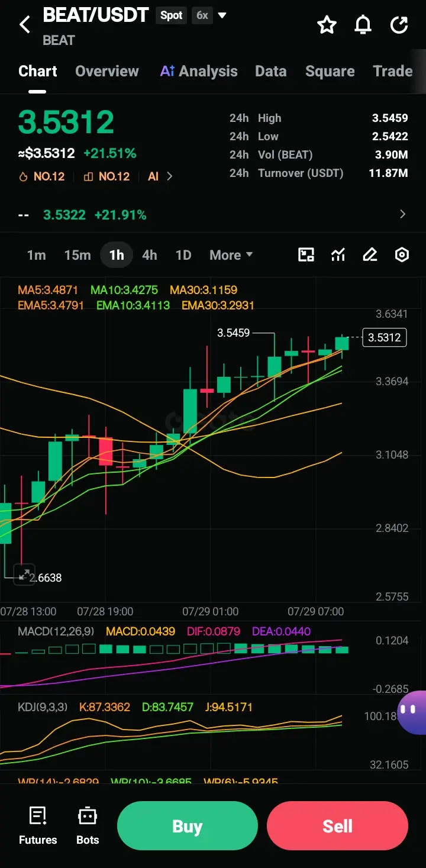
Task: Tap the EMA30:3.2931 indicator label
Action: pos(218,305)
